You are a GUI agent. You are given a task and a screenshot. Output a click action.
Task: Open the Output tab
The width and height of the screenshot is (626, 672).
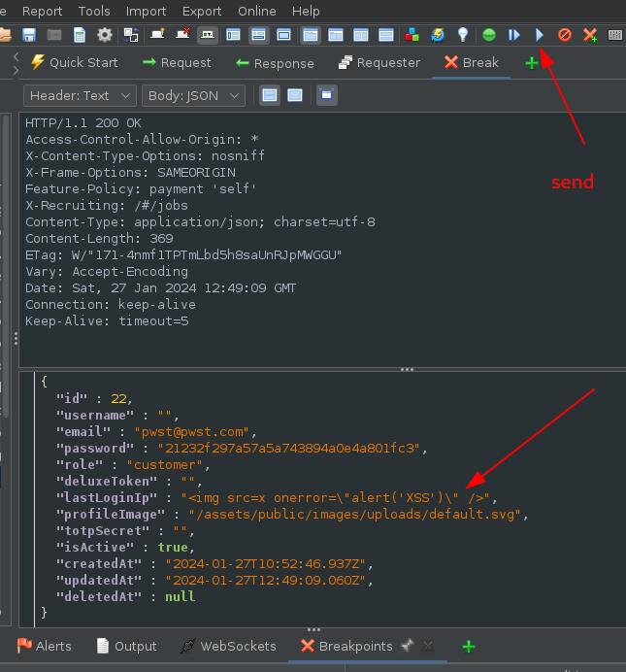(127, 646)
